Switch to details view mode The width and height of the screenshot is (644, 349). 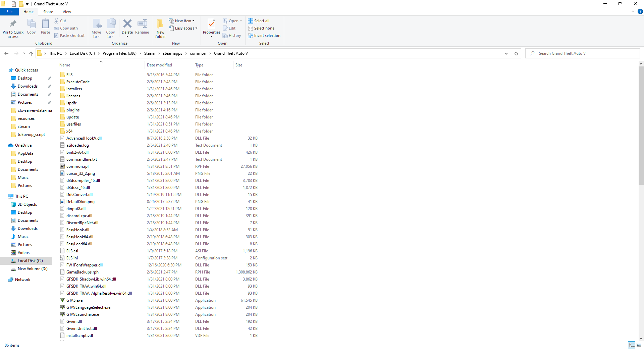click(632, 345)
